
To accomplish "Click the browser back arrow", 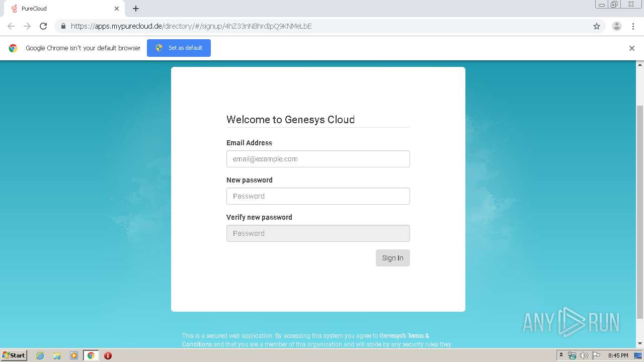I will click(11, 26).
